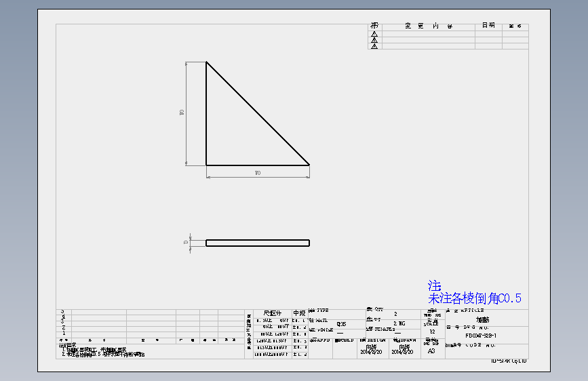Select the thickness dimension beside the plate side view

[x=186, y=242]
